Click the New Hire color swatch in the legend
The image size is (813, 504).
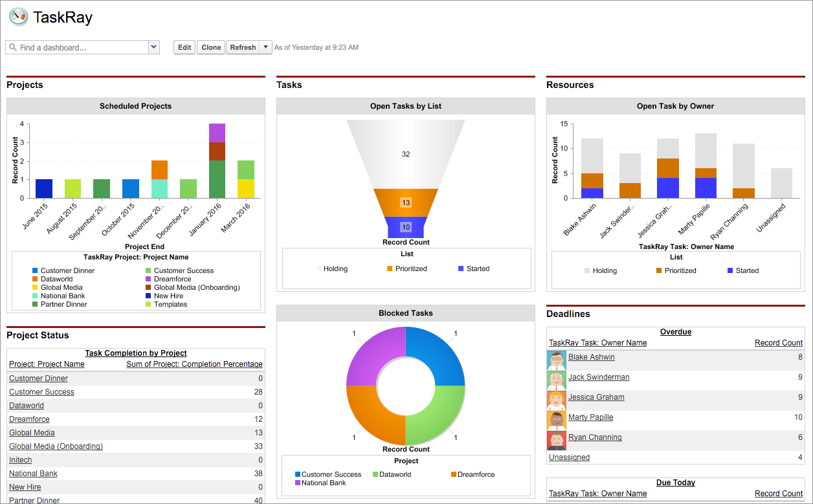(148, 296)
